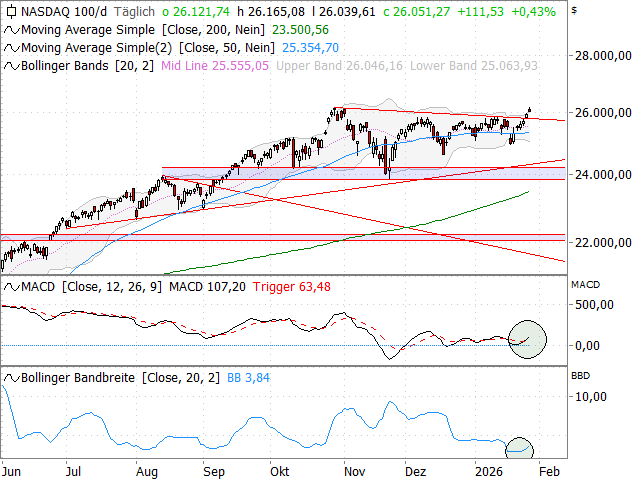
Task: Click the Jun month label on time axis
Action: [x=11, y=472]
